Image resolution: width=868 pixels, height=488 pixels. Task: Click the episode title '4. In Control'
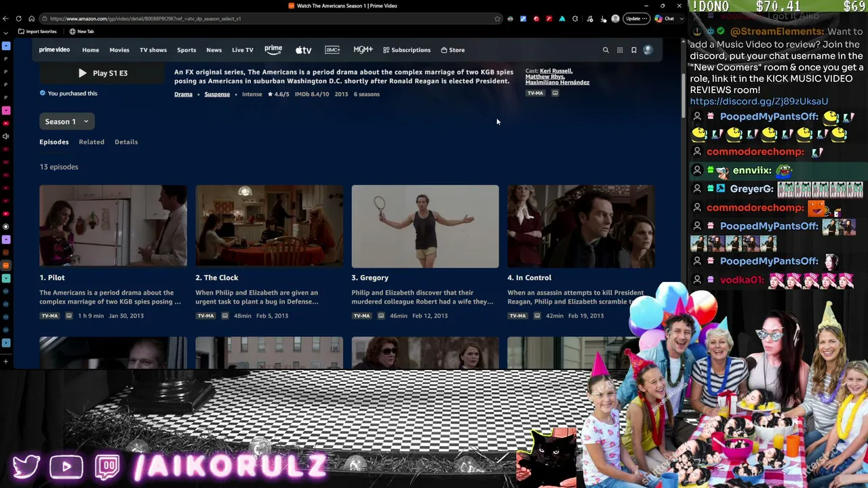(530, 277)
